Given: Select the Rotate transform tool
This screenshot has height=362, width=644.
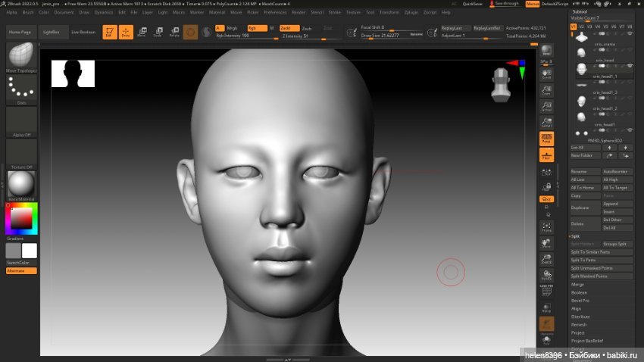Looking at the screenshot, I should pos(174,32).
